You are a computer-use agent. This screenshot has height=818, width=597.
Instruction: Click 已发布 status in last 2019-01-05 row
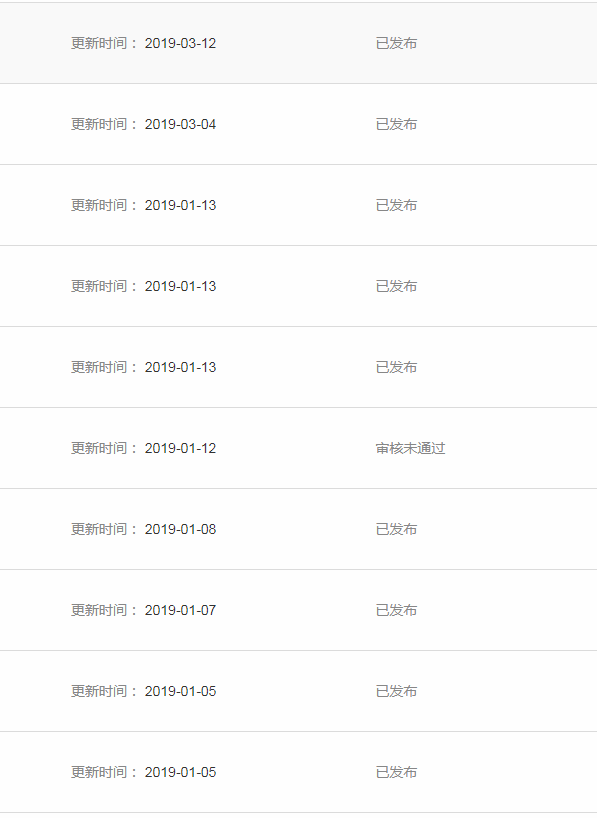[x=396, y=772]
